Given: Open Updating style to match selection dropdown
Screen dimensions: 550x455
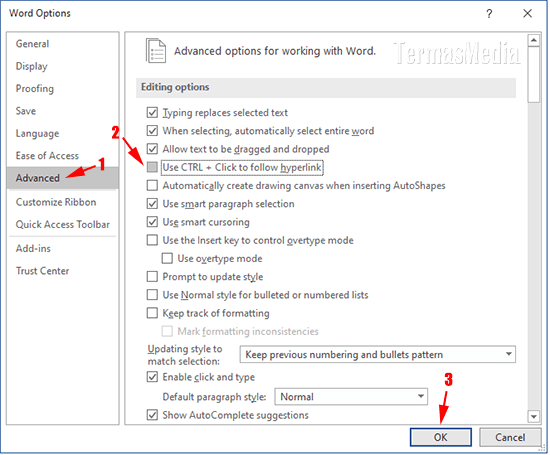Looking at the screenshot, I should (x=377, y=354).
